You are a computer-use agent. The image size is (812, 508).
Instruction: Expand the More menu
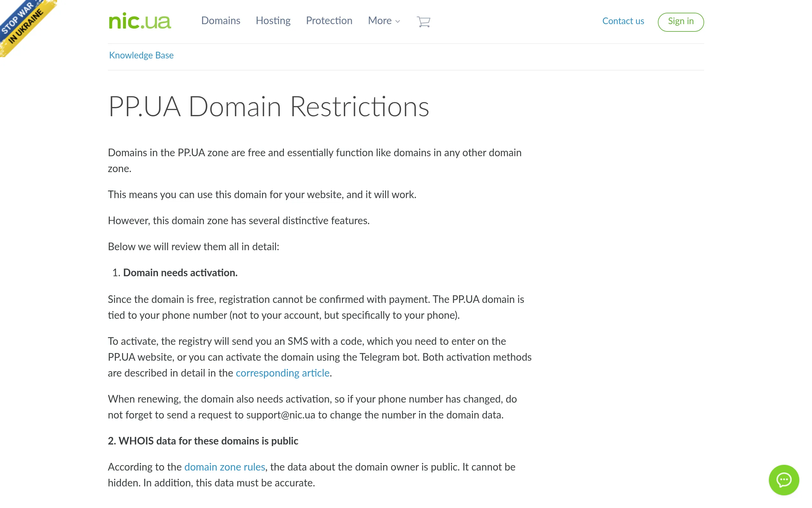click(x=384, y=21)
